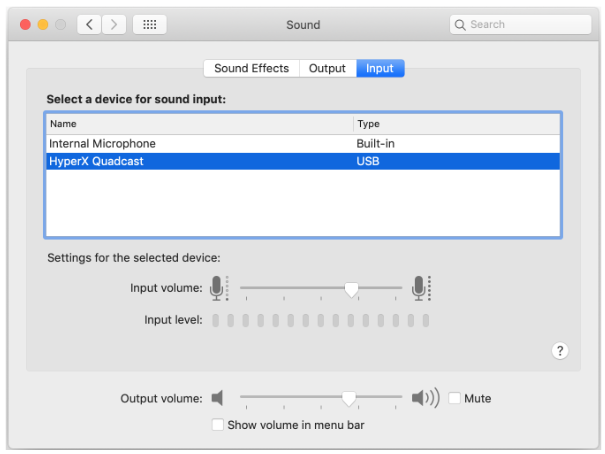Click the loud speaker icon for output volume

coord(425,398)
